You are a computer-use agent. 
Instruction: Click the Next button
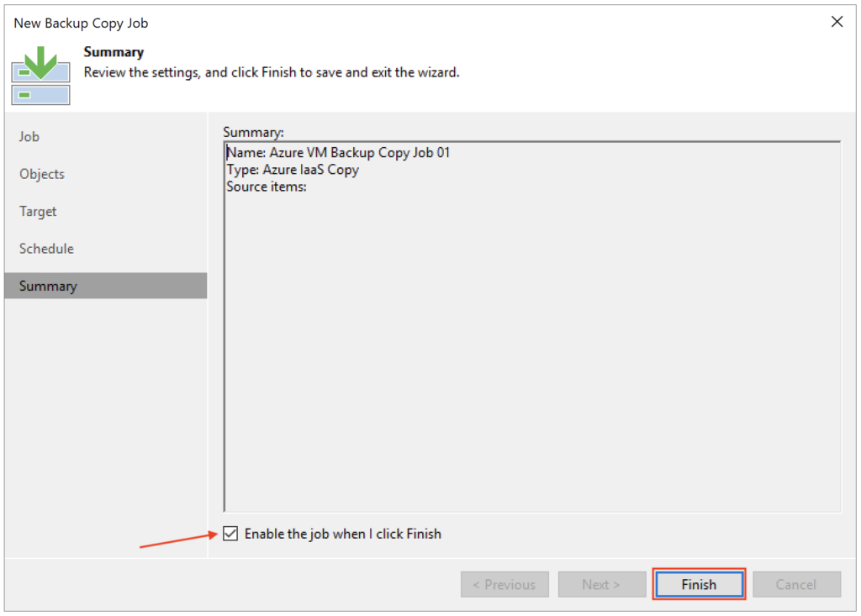[x=602, y=584]
